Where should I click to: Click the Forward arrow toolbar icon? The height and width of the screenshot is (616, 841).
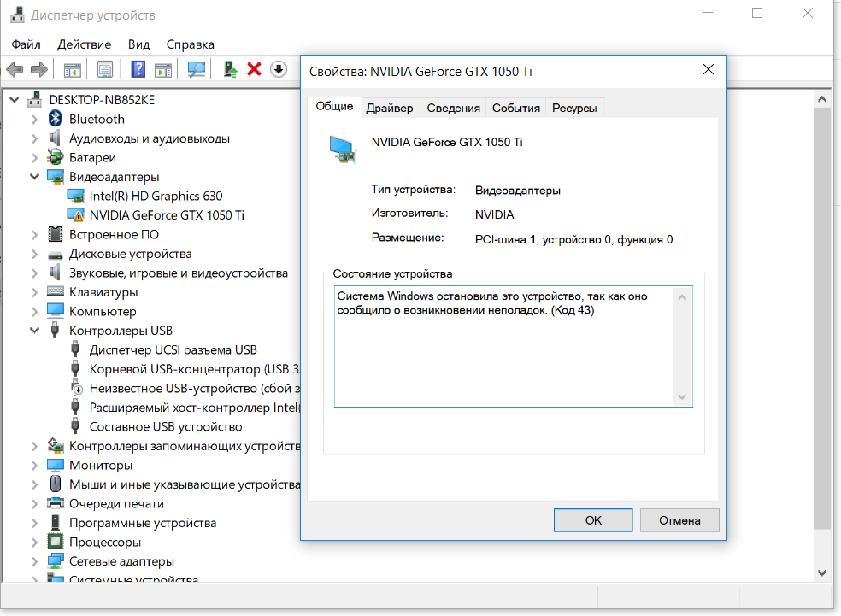click(39, 69)
